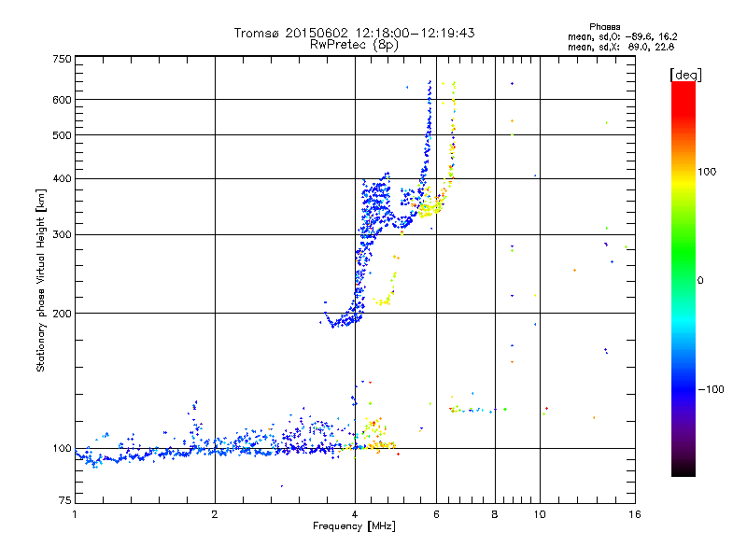Click the x-axis '6' tick label
Viewport: 747px width, 560px height.
coord(436,514)
